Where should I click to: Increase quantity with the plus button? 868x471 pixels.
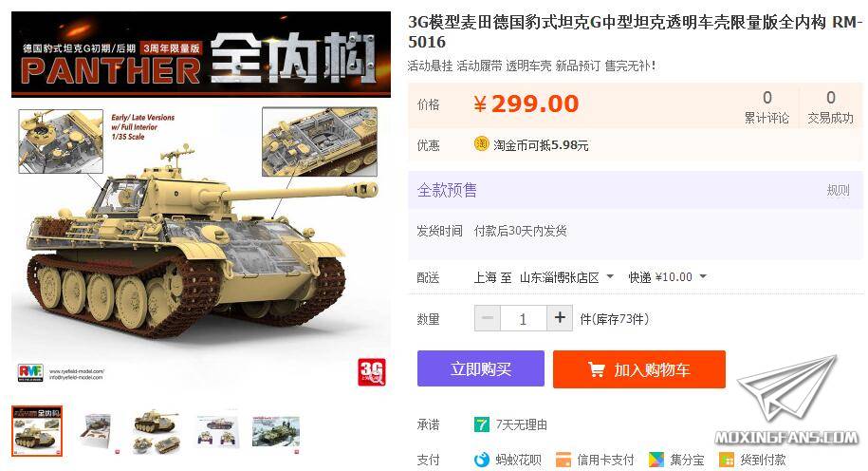[560, 318]
